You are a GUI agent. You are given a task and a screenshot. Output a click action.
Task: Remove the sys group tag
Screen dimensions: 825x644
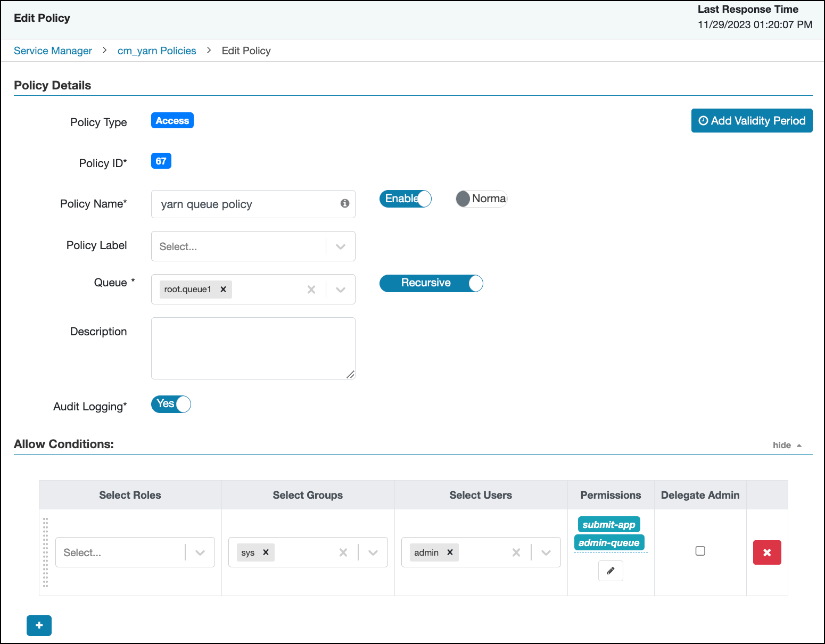click(266, 552)
